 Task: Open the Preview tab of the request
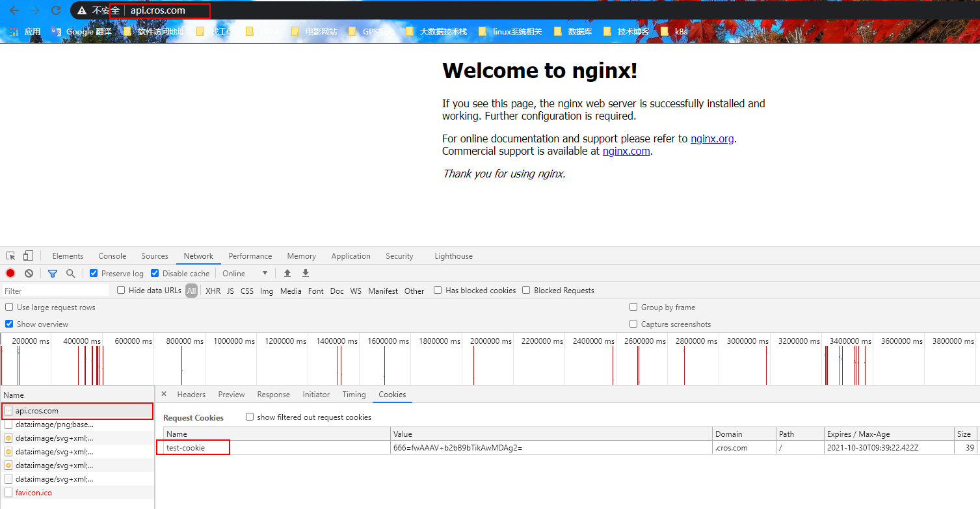click(232, 395)
